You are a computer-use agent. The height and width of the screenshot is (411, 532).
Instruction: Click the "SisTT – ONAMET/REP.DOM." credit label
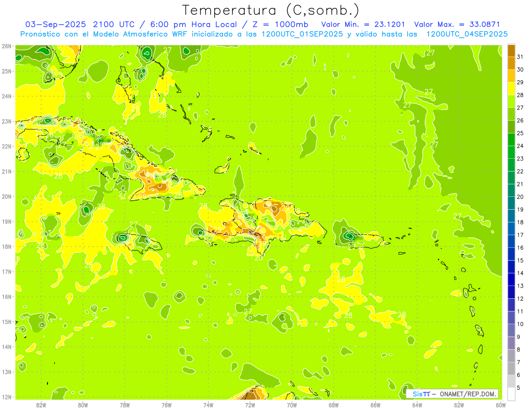[x=452, y=394]
